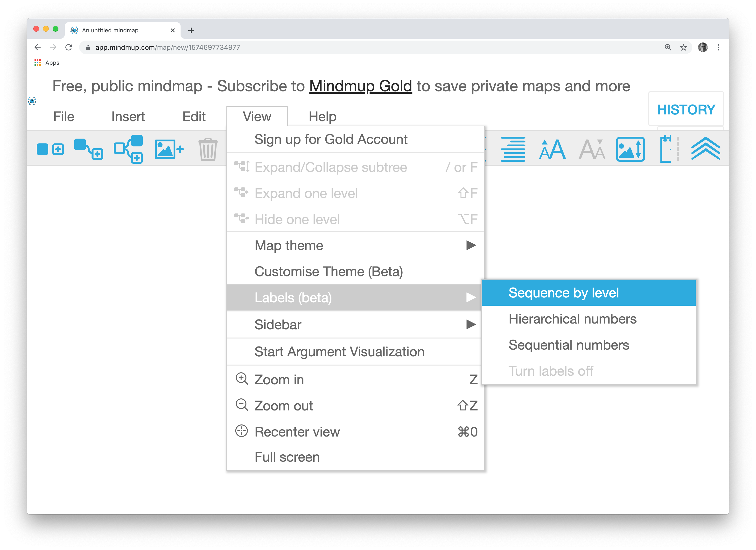Choose Start Argument Visualization
This screenshot has height=550, width=756.
355,352
